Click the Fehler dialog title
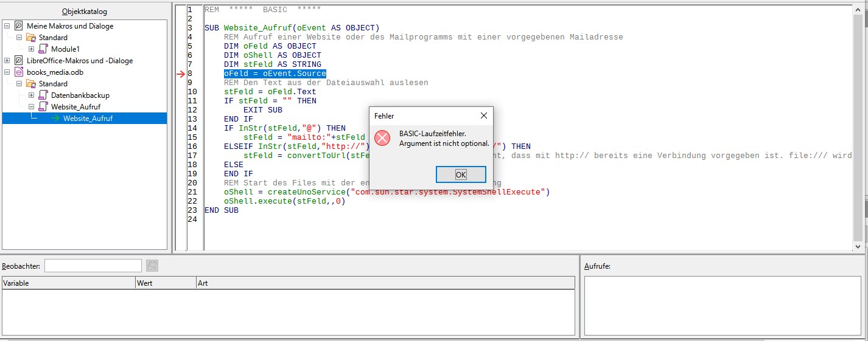The height and width of the screenshot is (341, 868). click(x=384, y=115)
